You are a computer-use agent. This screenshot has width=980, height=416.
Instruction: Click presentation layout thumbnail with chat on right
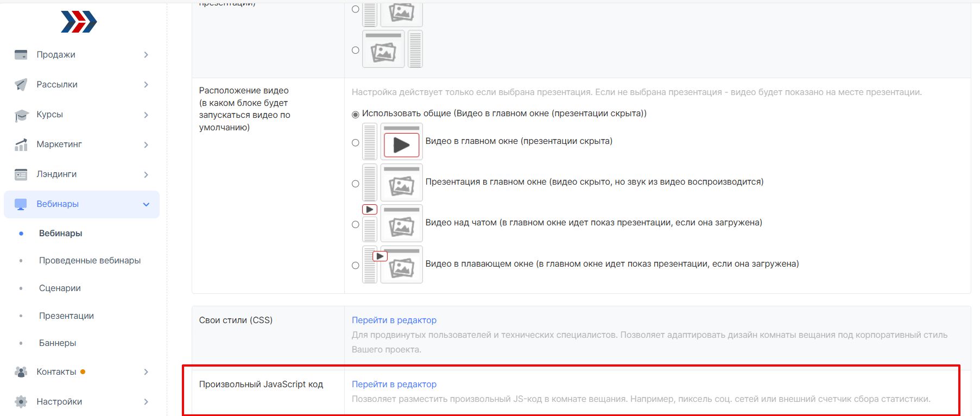tap(393, 49)
